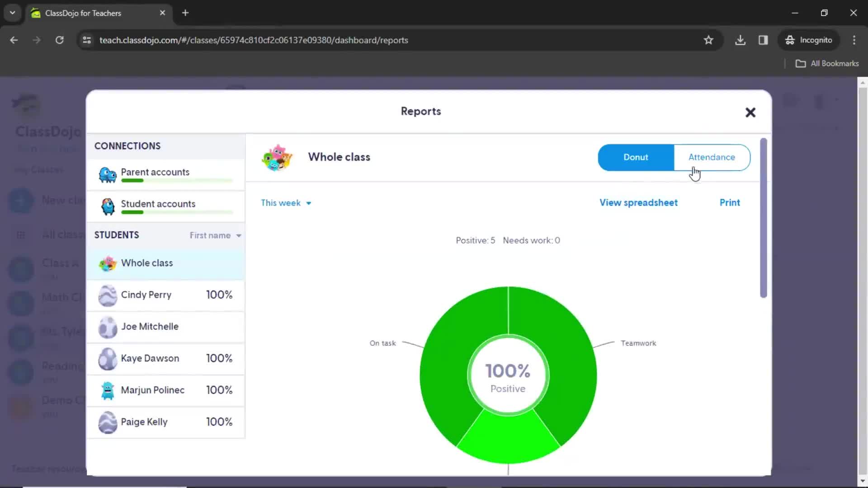Click the Whole class avatar icon
Image resolution: width=868 pixels, height=488 pixels.
(107, 263)
